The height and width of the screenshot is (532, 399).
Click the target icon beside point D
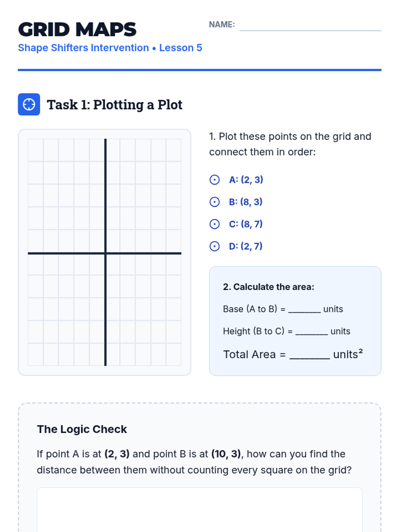pos(214,246)
